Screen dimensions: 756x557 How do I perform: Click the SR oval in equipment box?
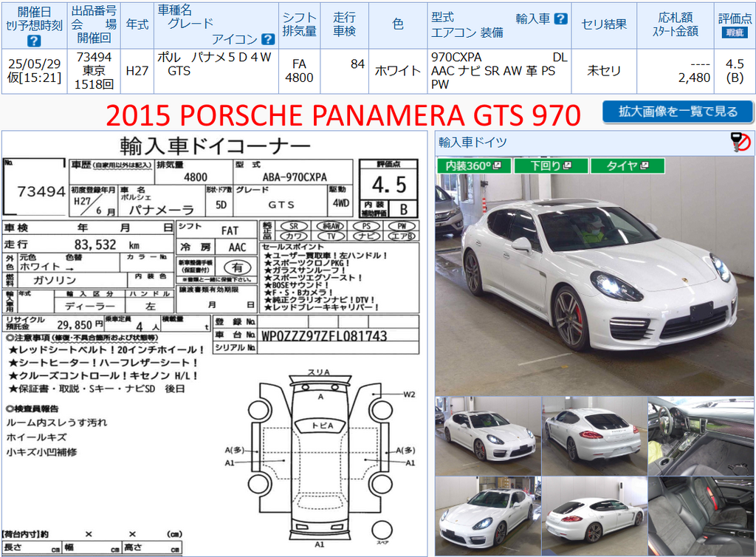click(294, 226)
